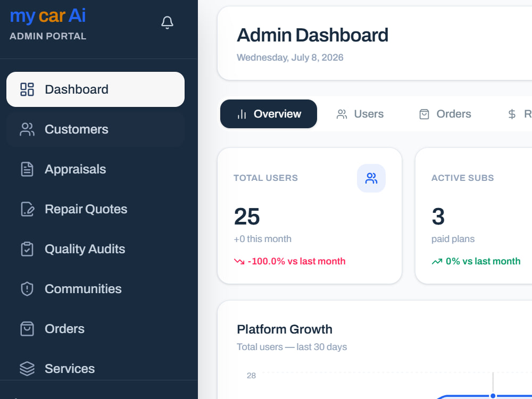The height and width of the screenshot is (399, 532).
Task: Go to Communities in sidebar
Action: [x=95, y=289]
